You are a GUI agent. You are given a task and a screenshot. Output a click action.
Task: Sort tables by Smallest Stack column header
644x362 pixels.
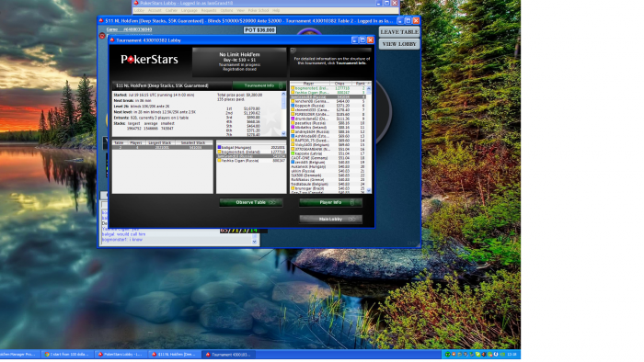pos(193,142)
